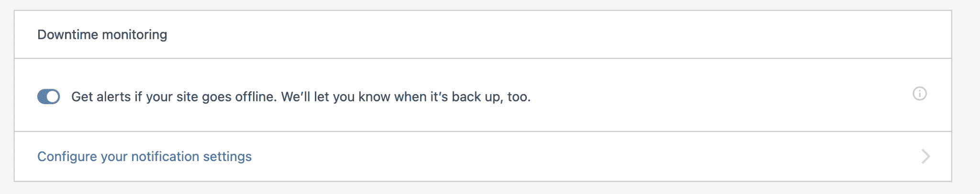Screen dimensions: 980x194
Task: Click the greater-than icon in the bottom row
Action: point(925,156)
